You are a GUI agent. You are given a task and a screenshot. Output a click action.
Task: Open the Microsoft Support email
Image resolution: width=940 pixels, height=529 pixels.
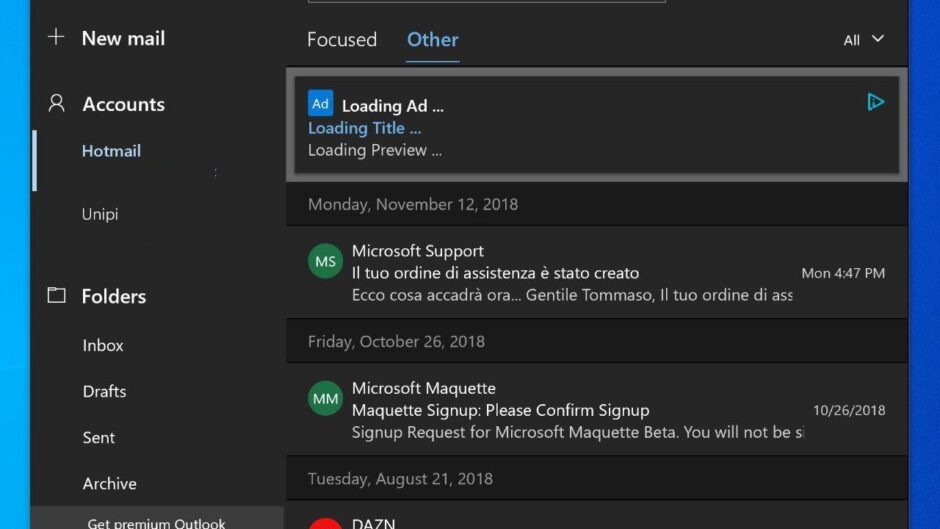point(596,272)
